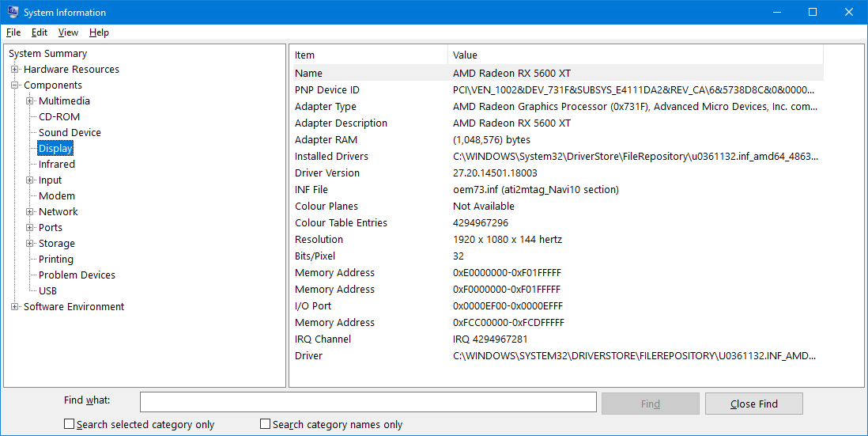Select Hardware Resources tree item
The image size is (868, 436).
(71, 70)
